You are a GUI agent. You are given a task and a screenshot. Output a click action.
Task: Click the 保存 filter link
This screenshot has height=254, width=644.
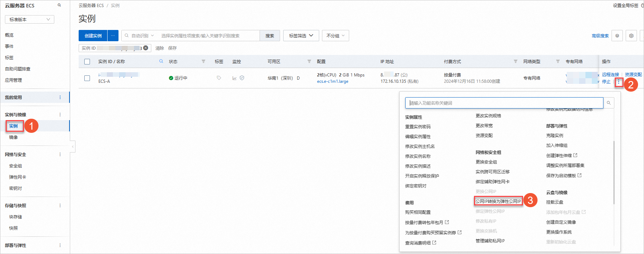[x=172, y=48]
